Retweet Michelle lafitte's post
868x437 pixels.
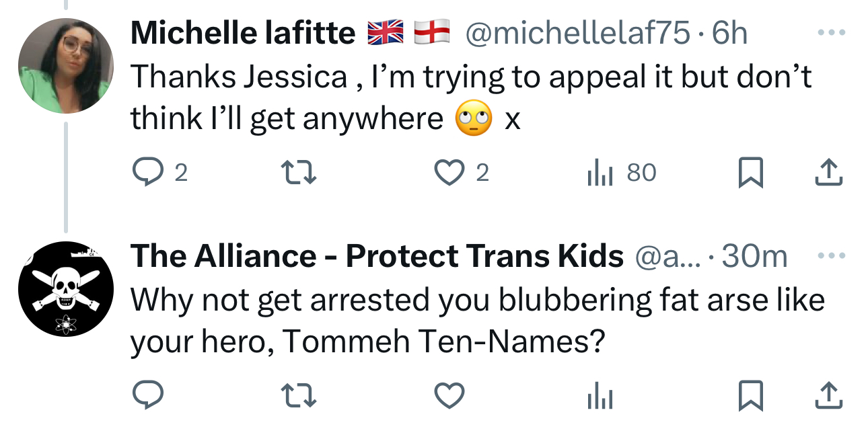pos(299,173)
